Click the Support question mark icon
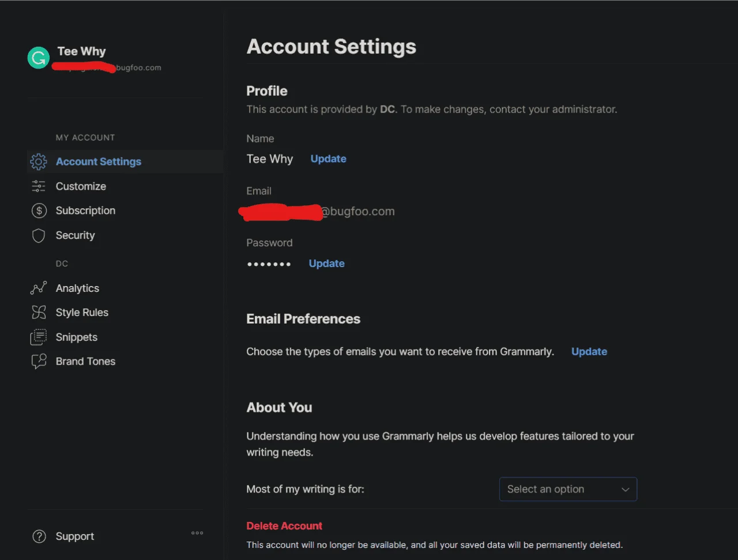Screen dimensions: 738x560 [x=39, y=536]
